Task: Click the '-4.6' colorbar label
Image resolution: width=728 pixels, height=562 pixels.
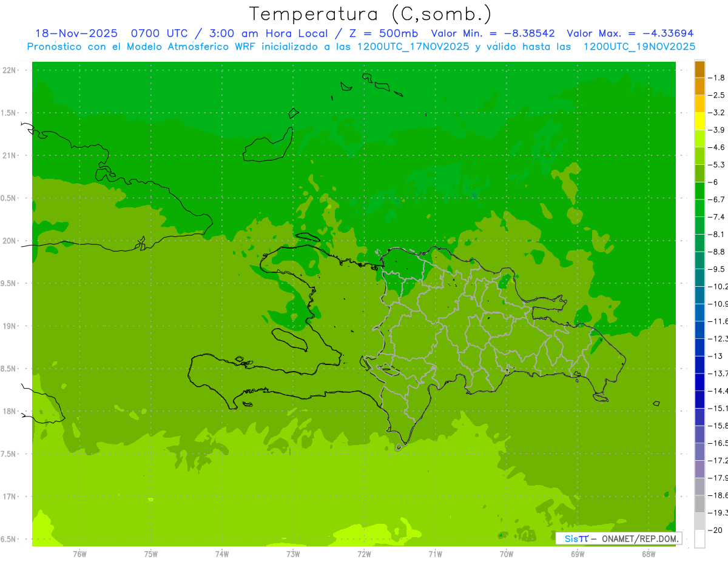Action: [x=716, y=147]
